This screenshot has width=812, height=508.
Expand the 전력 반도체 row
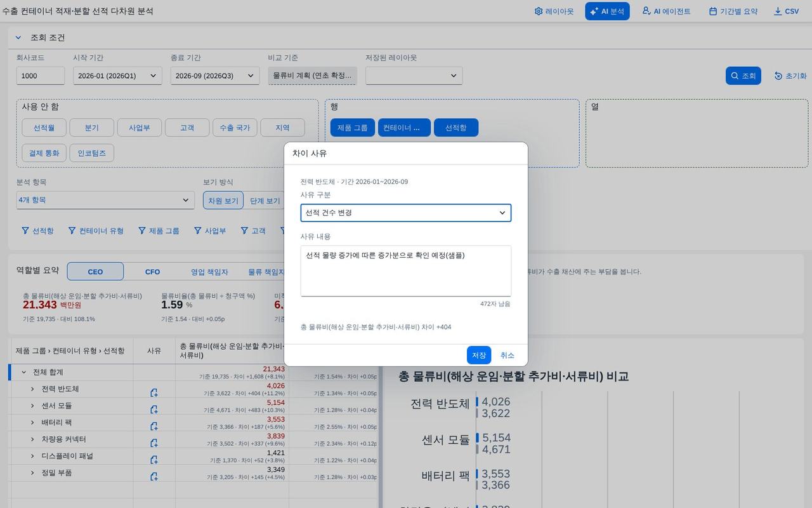tap(33, 389)
